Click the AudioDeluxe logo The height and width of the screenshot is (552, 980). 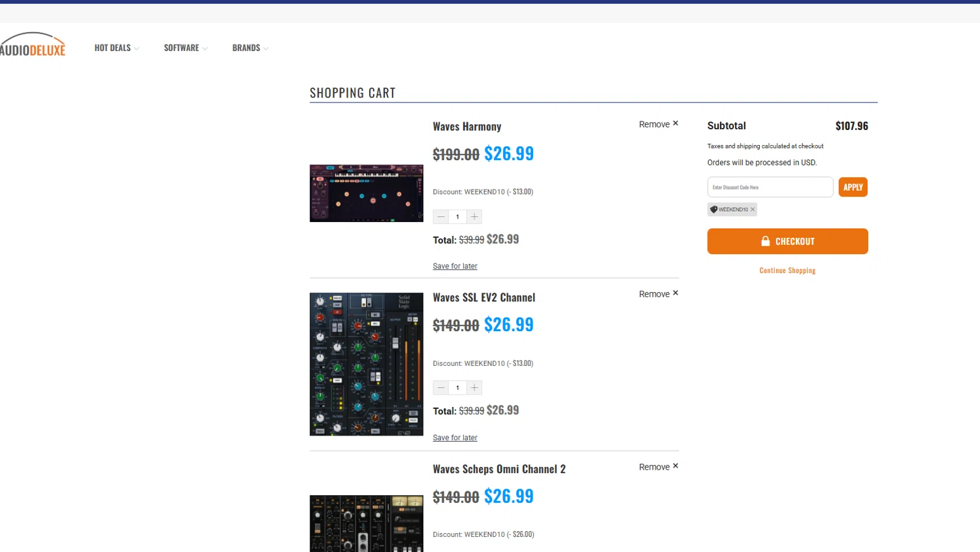click(x=33, y=44)
